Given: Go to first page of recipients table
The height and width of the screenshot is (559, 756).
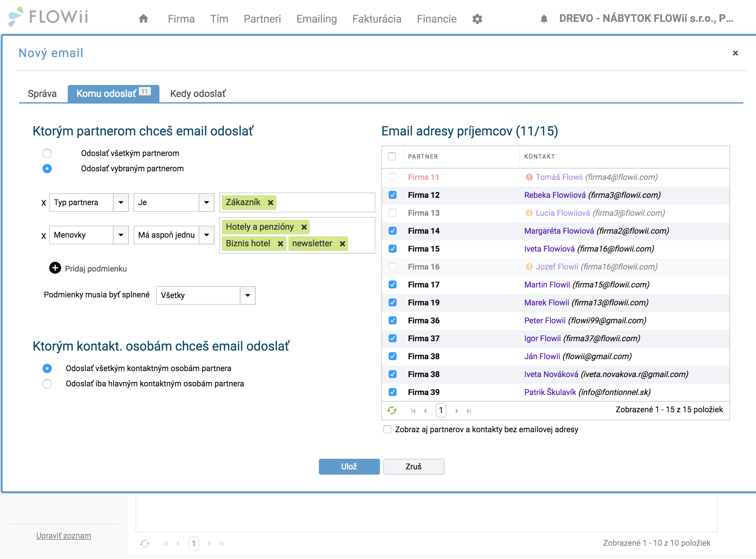Looking at the screenshot, I should click(x=413, y=411).
